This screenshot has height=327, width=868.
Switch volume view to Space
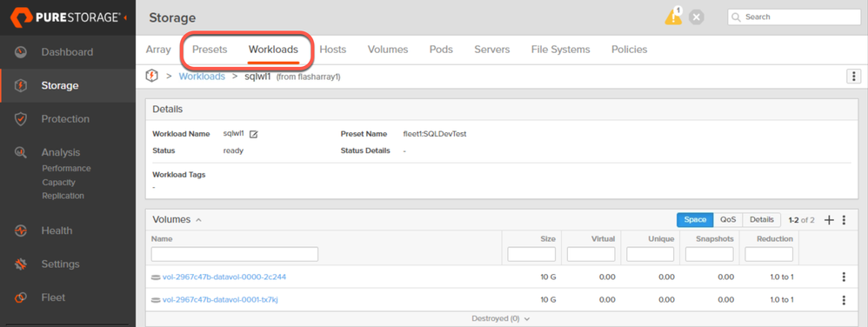pos(695,220)
